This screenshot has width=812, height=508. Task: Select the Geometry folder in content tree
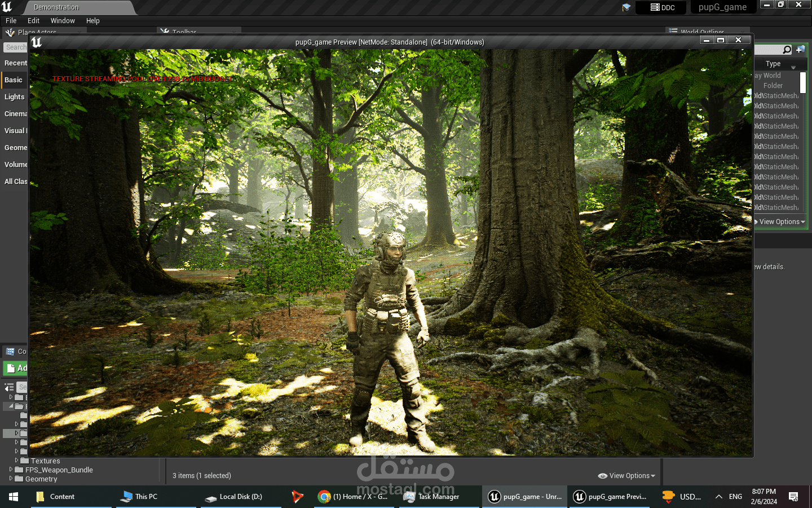[x=41, y=479]
